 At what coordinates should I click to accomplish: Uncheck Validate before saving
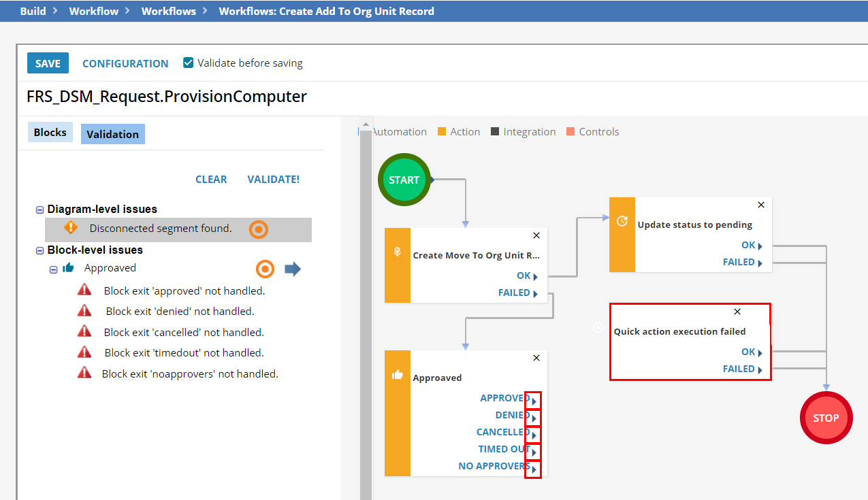pos(187,63)
